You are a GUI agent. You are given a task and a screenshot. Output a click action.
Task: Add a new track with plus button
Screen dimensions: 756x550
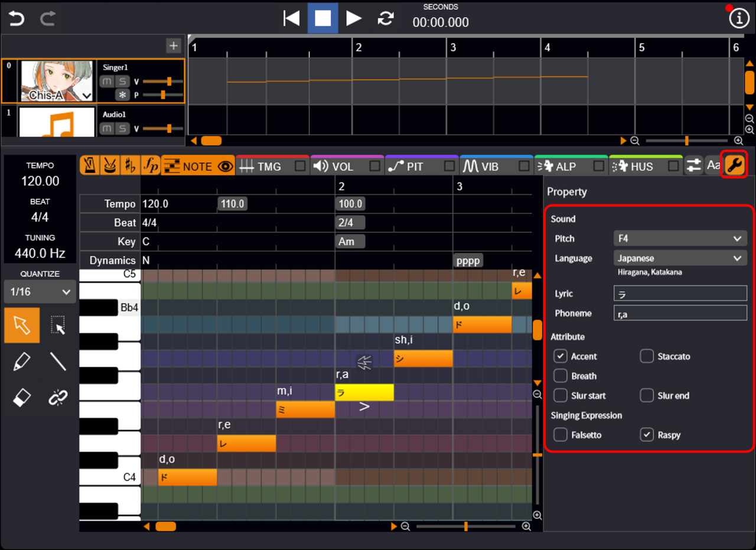[x=173, y=45]
